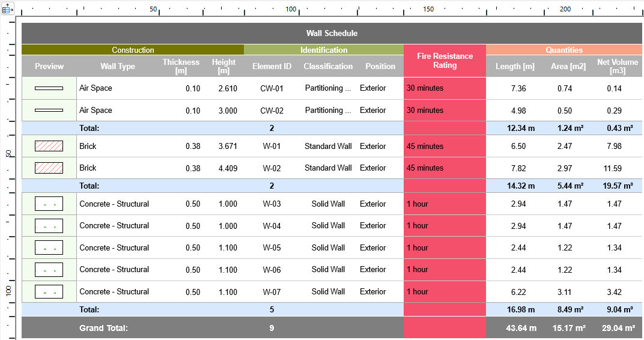Viewport: 644px width, 340px height.
Task: Select the Brick hatch preview for W-02
Action: pos(49,168)
